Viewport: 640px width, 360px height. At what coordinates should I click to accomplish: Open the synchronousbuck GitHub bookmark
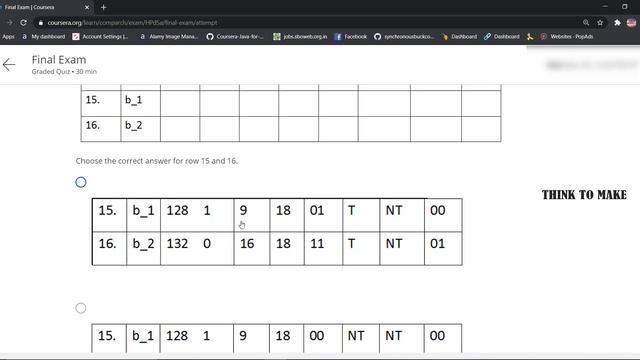click(404, 37)
